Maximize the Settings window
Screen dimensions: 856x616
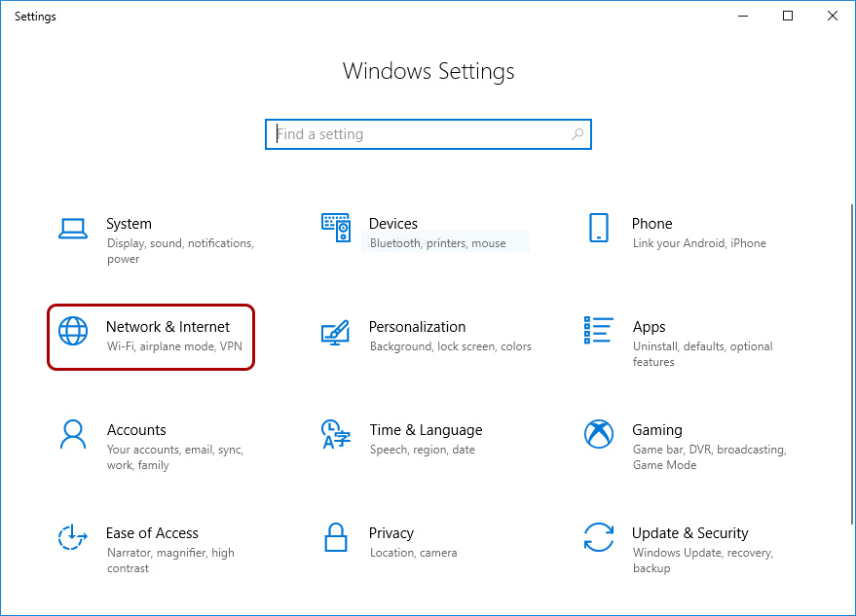(788, 16)
